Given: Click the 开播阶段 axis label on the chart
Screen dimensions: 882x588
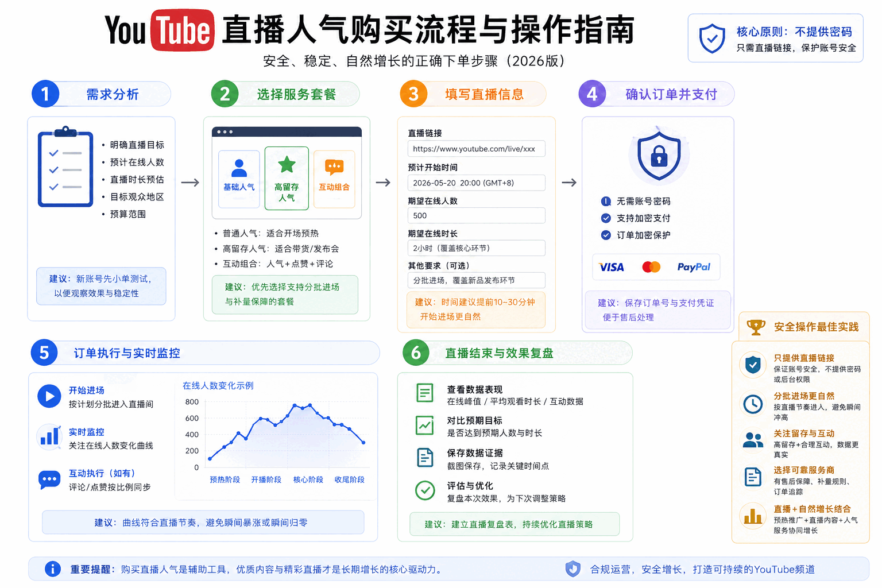Looking at the screenshot, I should tap(266, 479).
